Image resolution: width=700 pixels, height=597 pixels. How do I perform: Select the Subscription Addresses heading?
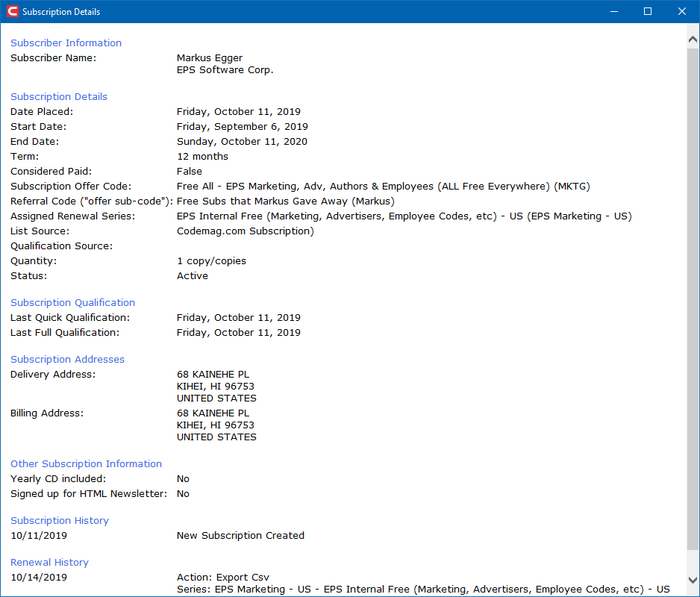[x=67, y=359]
